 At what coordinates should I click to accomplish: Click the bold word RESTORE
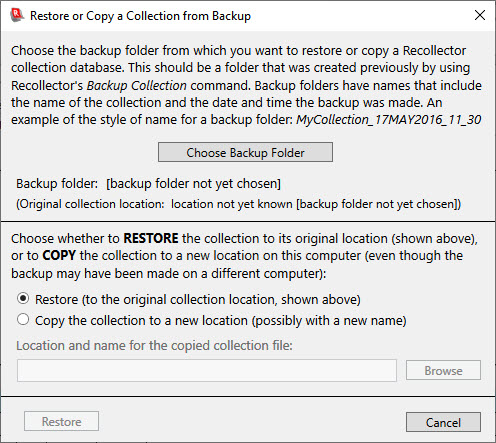(x=151, y=238)
